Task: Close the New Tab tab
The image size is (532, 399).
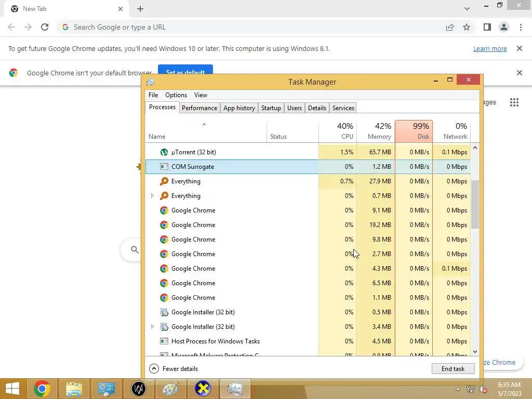Action: click(121, 9)
